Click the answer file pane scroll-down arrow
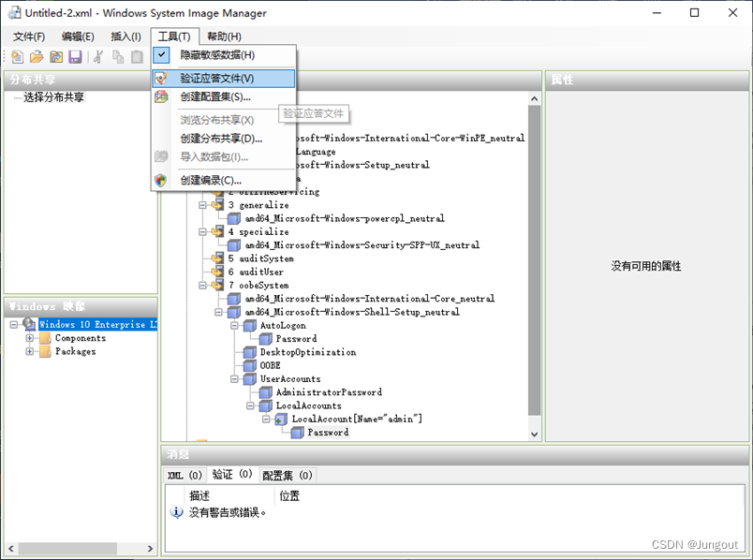The width and height of the screenshot is (753, 560). point(534,435)
